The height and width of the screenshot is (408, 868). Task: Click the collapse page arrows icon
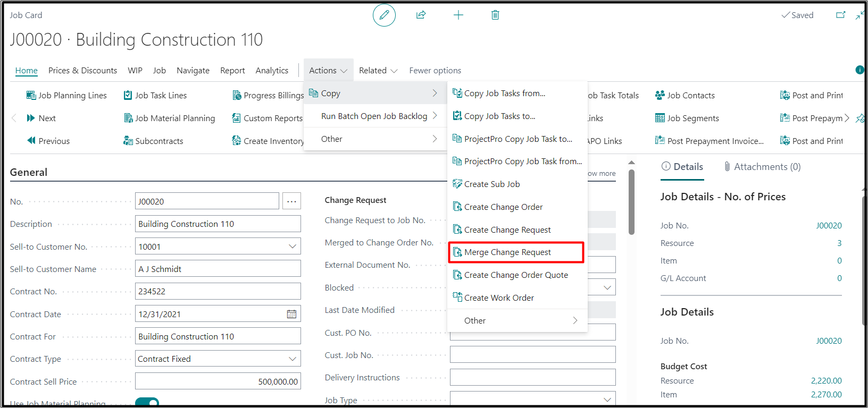pyautogui.click(x=859, y=15)
